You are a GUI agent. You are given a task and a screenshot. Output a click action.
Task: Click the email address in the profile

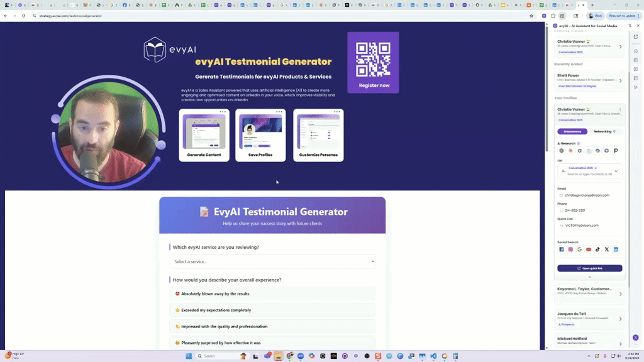point(587,195)
